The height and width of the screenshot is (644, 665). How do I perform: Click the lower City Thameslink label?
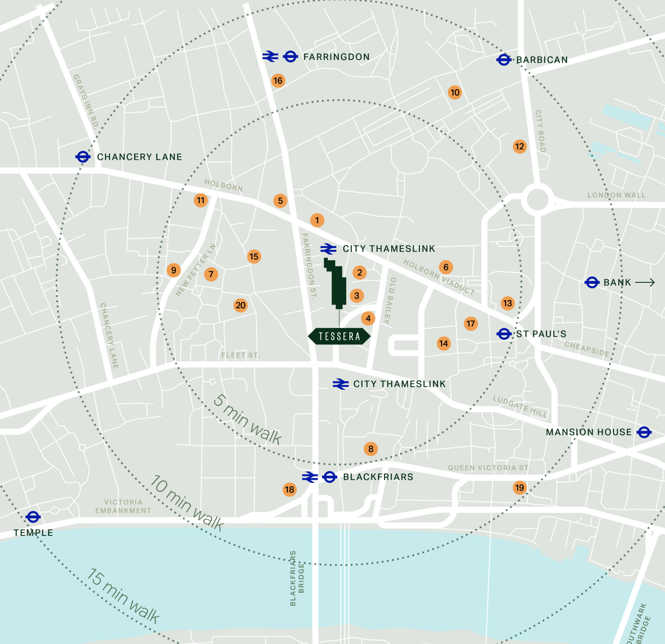coord(399,384)
